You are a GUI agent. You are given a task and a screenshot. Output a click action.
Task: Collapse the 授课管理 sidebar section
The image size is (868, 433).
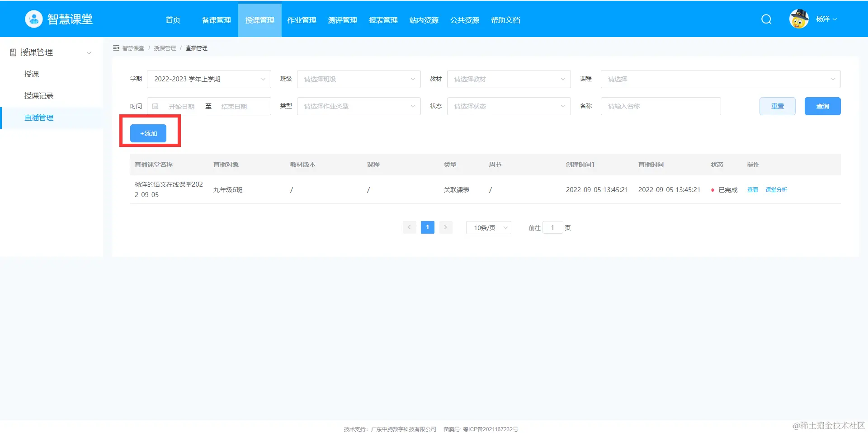point(89,52)
